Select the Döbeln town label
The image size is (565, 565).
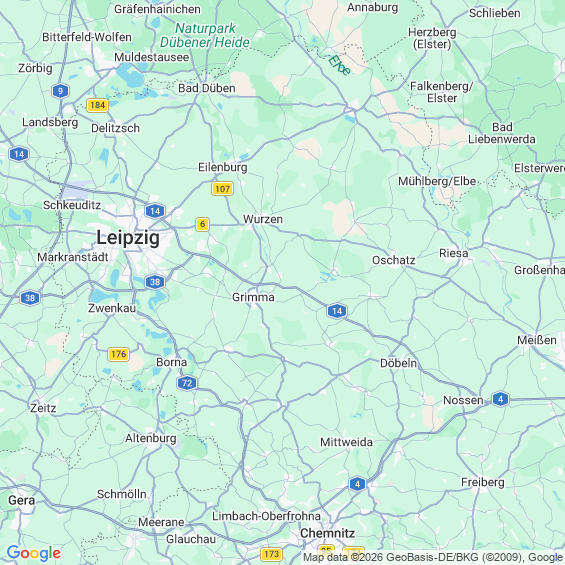[399, 363]
